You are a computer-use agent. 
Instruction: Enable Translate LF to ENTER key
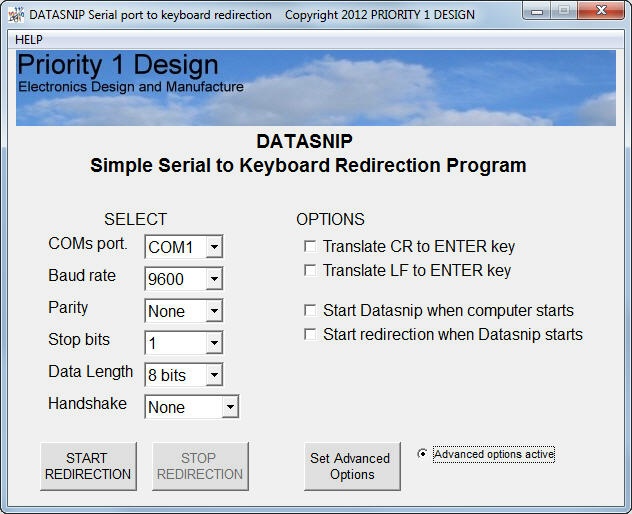tap(310, 270)
